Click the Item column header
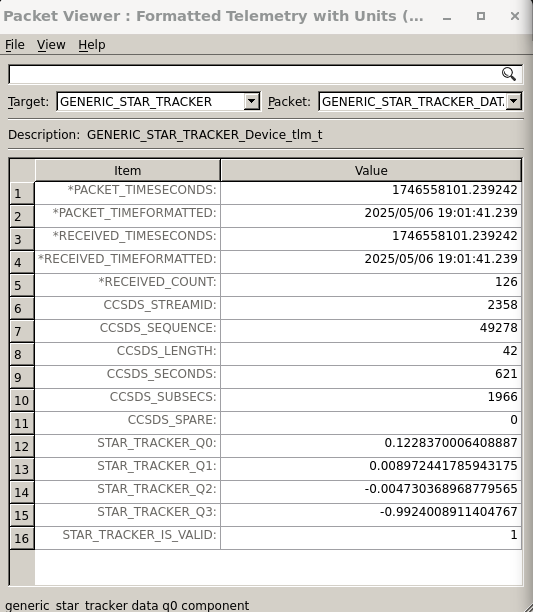Image resolution: width=533 pixels, height=612 pixels. 128,171
